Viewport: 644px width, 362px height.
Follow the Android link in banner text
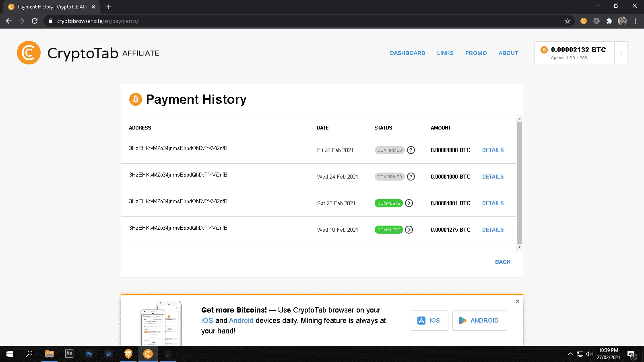(241, 321)
